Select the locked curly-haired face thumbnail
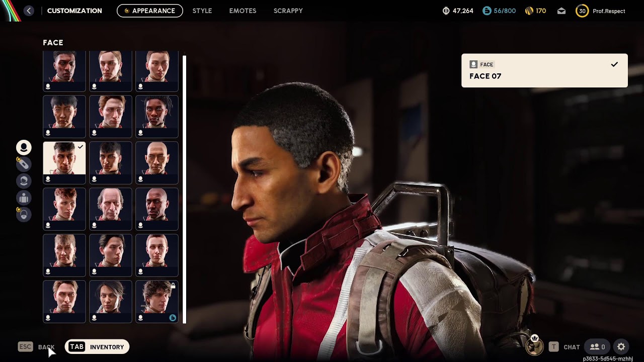Image resolution: width=644 pixels, height=362 pixels. (x=157, y=302)
